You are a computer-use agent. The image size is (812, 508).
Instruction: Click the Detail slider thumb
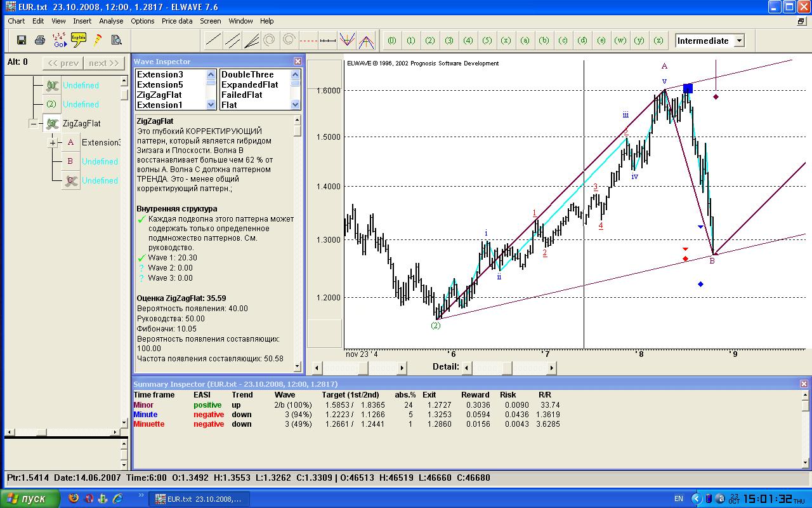click(506, 368)
